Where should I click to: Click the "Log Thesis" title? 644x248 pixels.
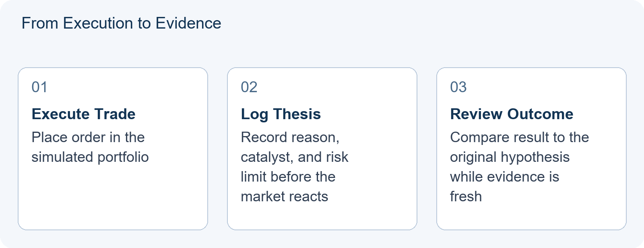click(281, 114)
